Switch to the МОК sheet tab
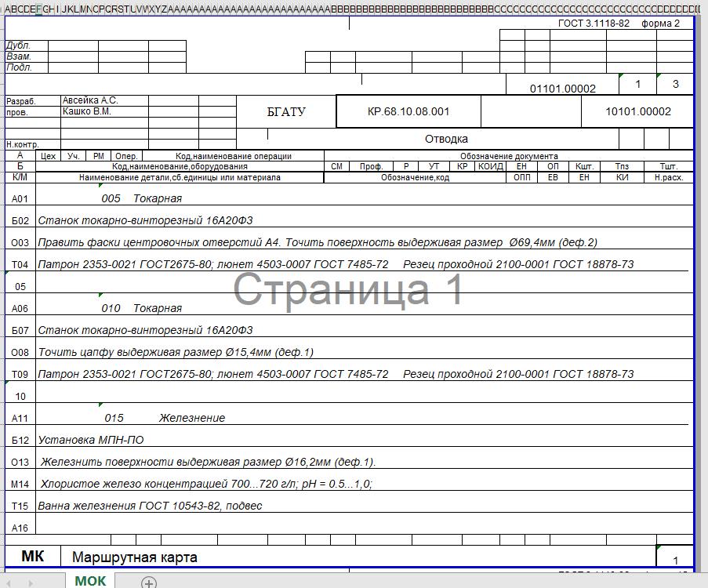 [x=90, y=581]
